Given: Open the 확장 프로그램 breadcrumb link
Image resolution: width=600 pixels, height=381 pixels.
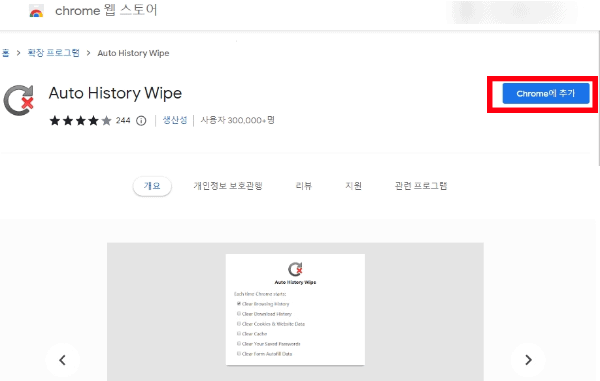Looking at the screenshot, I should (x=53, y=53).
